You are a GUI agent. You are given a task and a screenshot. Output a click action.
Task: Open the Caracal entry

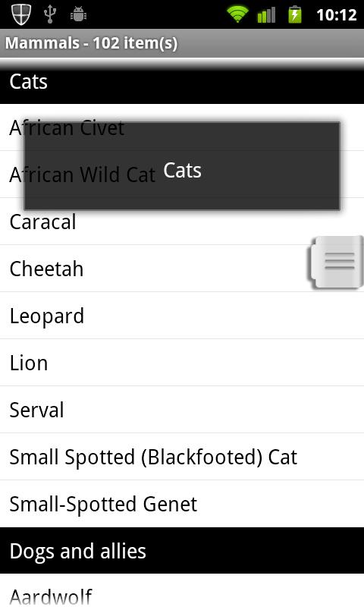(x=182, y=222)
